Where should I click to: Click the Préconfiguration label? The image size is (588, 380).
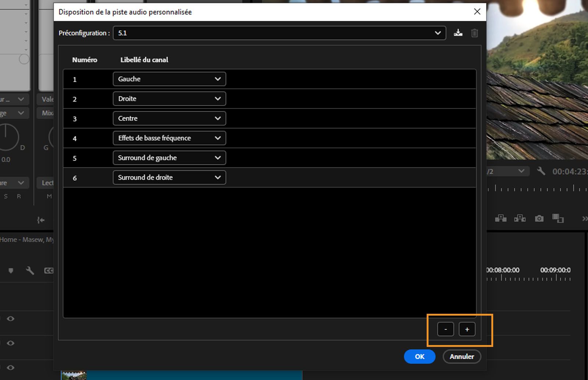click(x=84, y=33)
